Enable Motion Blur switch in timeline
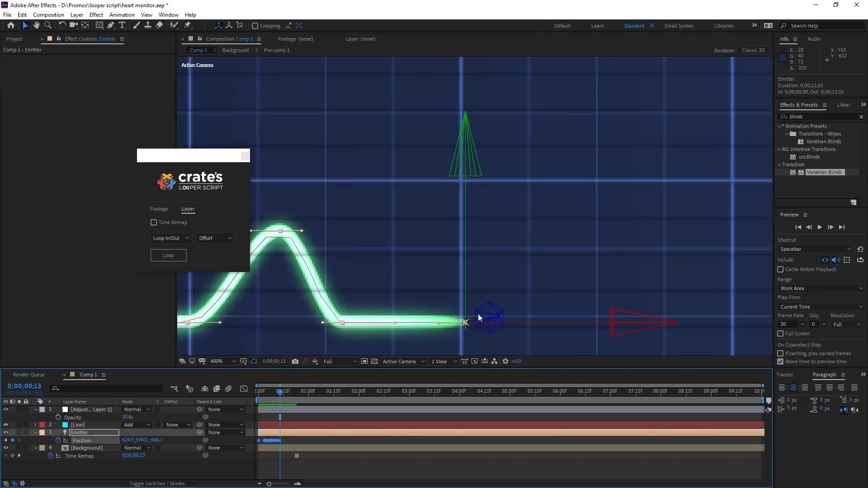This screenshot has width=868, height=488. point(228,389)
